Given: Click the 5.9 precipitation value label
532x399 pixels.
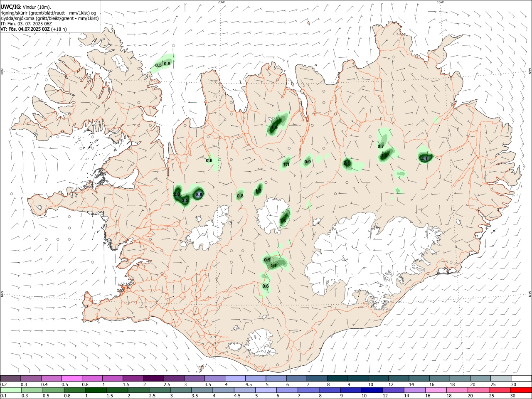Looking at the screenshot, I should (199, 195).
